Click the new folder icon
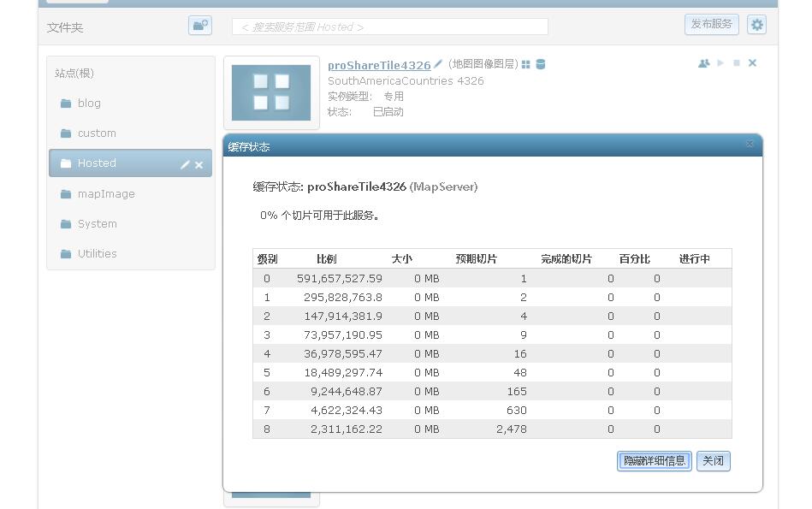 [x=200, y=25]
